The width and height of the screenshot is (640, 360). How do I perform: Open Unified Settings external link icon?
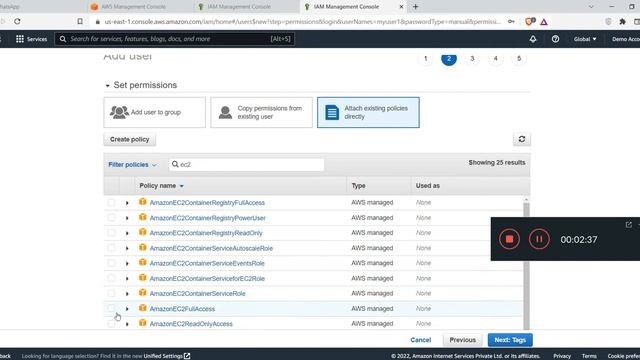pos(187,356)
